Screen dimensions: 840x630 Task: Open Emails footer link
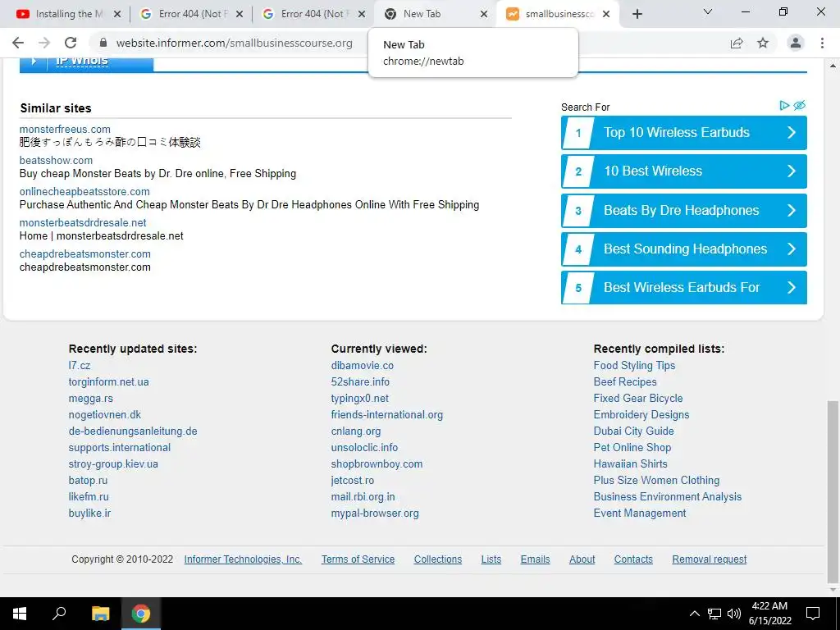click(x=535, y=559)
